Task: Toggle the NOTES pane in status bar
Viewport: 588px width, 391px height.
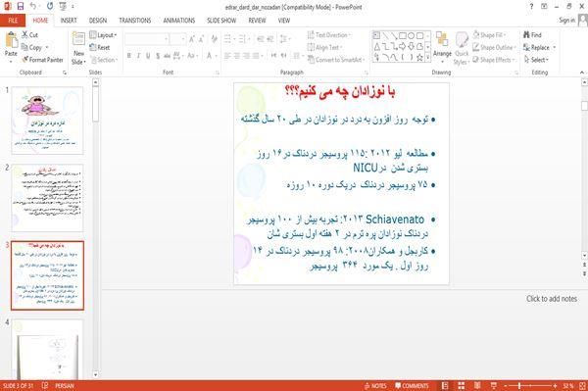Action: pyautogui.click(x=375, y=386)
